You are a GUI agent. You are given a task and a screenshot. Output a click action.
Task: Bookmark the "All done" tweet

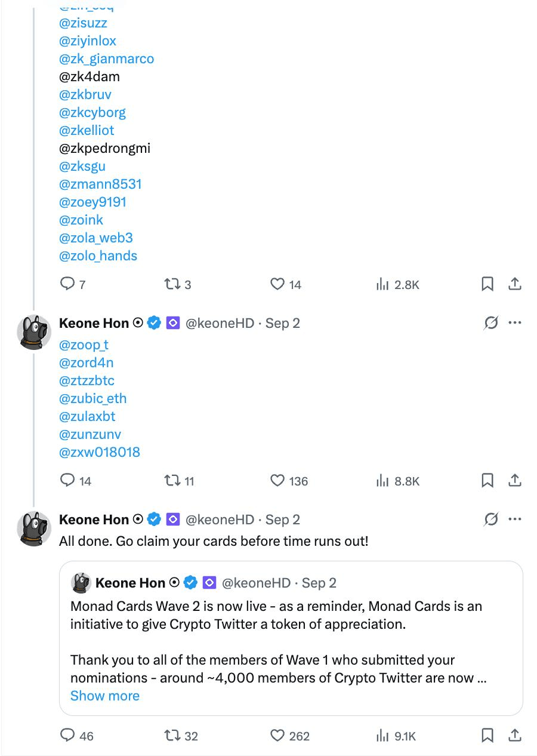(x=487, y=736)
